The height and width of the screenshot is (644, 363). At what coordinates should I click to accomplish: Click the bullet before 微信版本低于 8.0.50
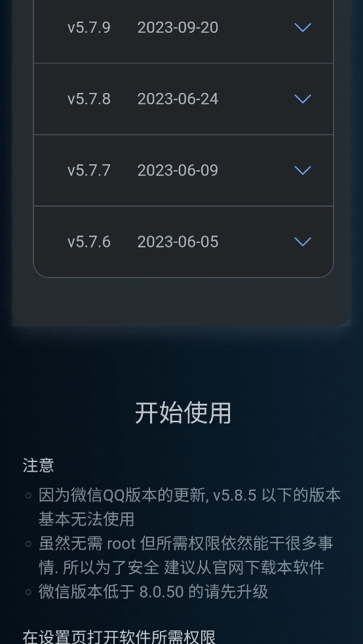pyautogui.click(x=28, y=592)
